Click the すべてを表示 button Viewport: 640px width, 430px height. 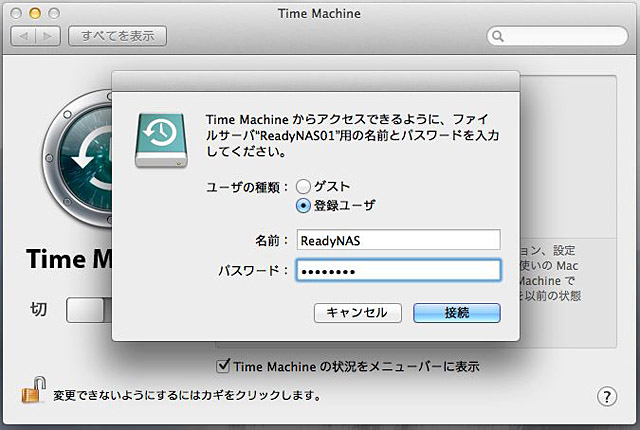[x=117, y=37]
